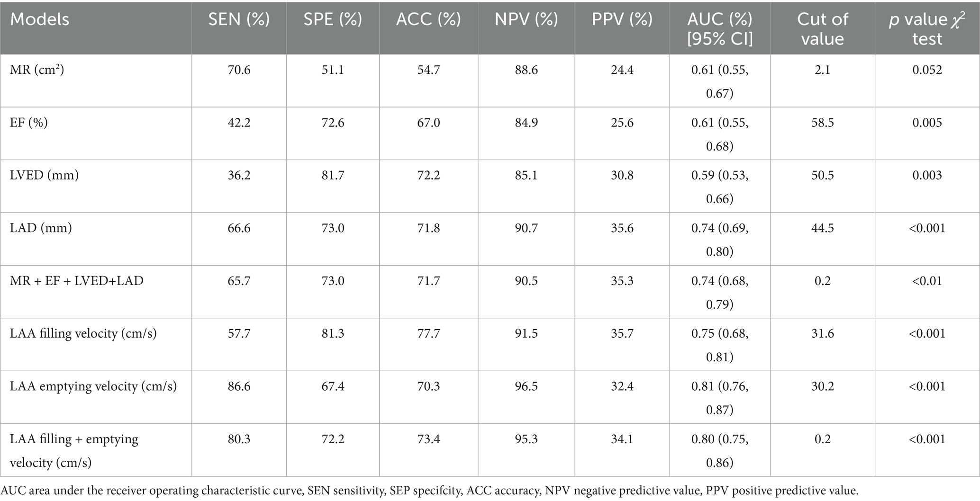Select the MR (cm²) row label

37,70
